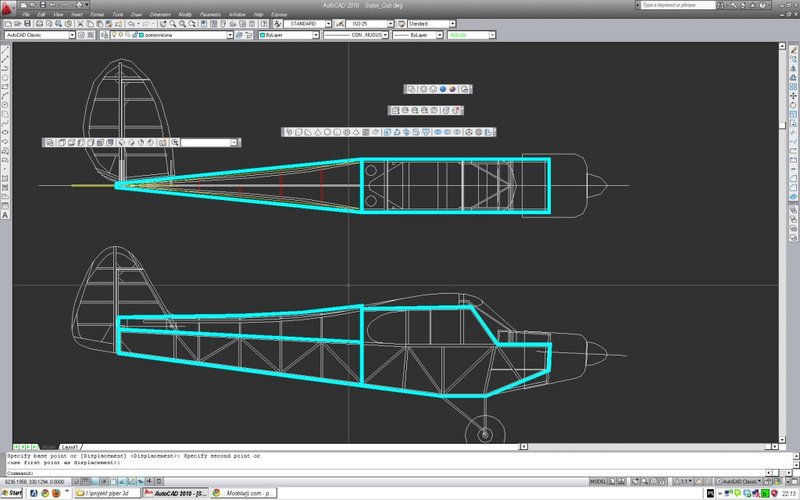800x500 pixels.
Task: Toggle Dynamic Input plus button
Action: coord(149,481)
